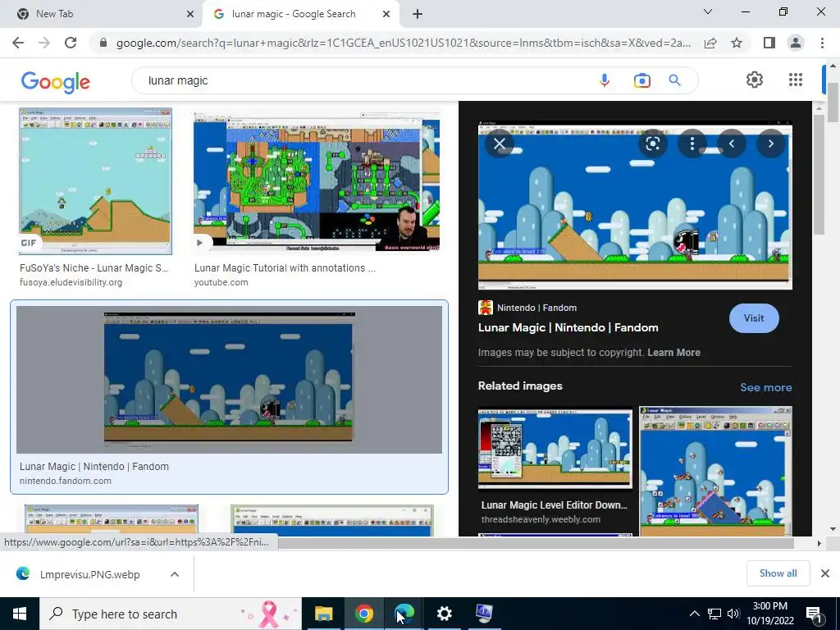Start a voice search with the microphone
840x630 pixels.
click(605, 80)
